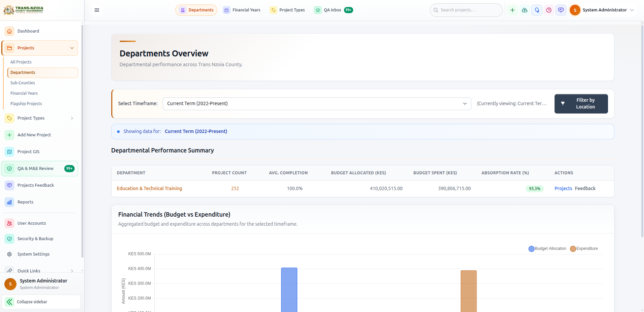Click the orange Expenditure chart bar
The image size is (644, 312).
click(x=469, y=291)
